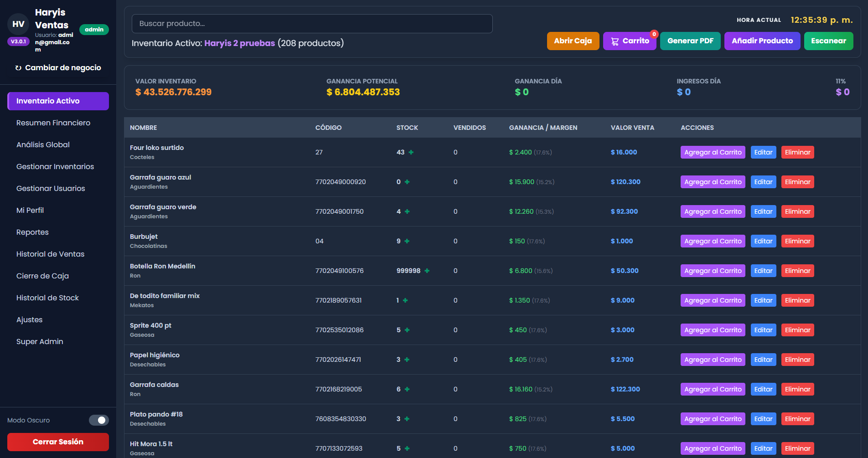868x458 pixels.
Task: Click the Escanear button
Action: coord(828,41)
